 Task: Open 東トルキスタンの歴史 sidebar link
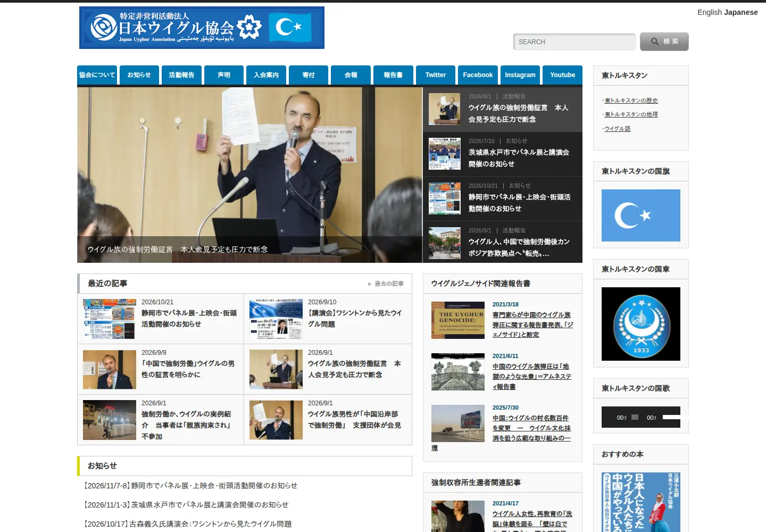pos(631,101)
